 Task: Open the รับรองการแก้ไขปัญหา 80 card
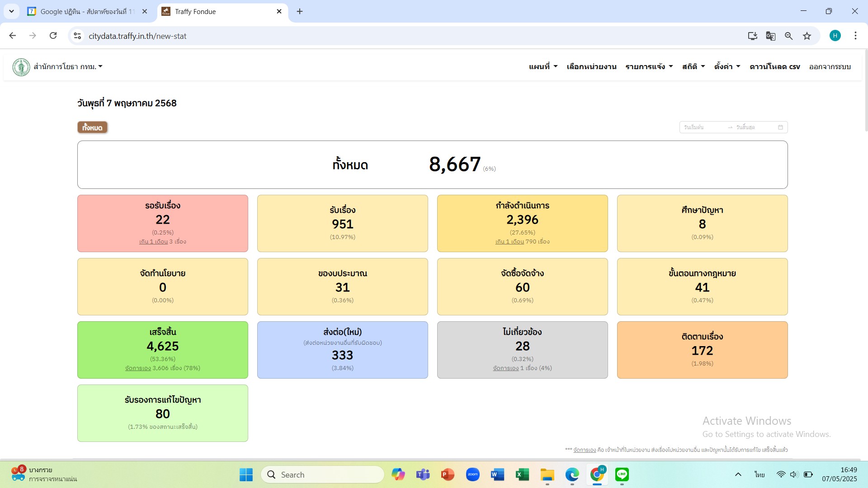tap(163, 413)
